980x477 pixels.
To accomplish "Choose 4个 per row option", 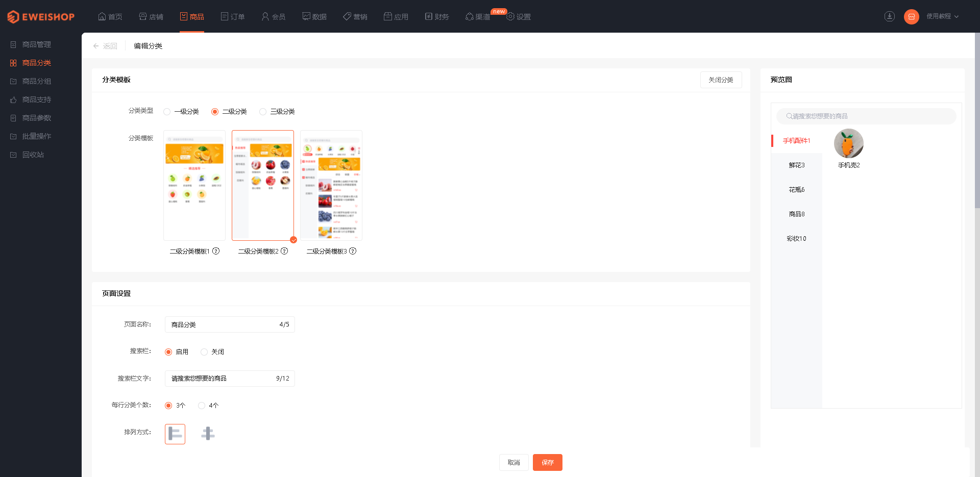I will click(x=208, y=406).
